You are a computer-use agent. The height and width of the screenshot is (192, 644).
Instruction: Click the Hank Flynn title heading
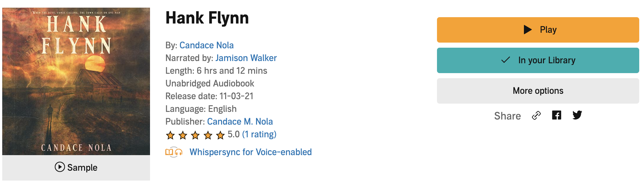(207, 18)
